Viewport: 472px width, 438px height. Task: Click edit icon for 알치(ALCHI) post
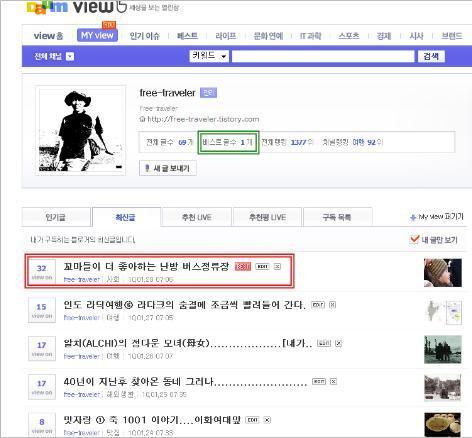(324, 343)
